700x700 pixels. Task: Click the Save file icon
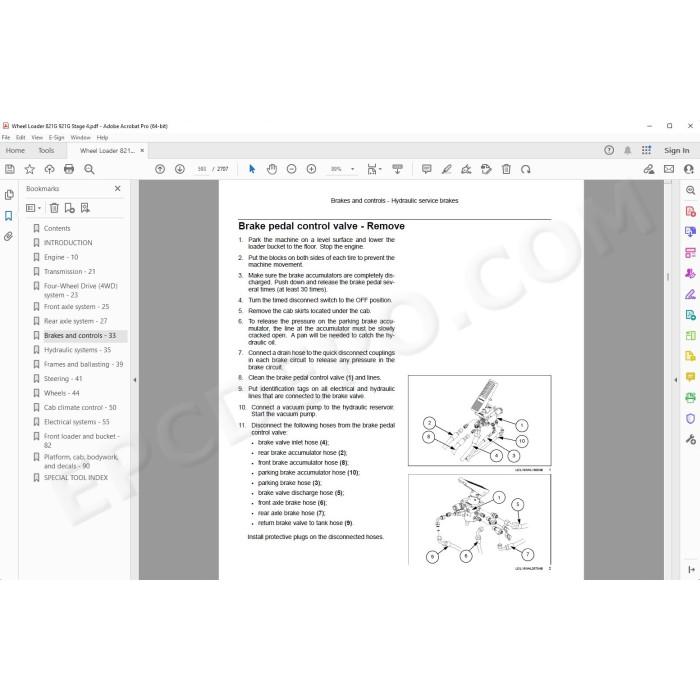click(10, 169)
